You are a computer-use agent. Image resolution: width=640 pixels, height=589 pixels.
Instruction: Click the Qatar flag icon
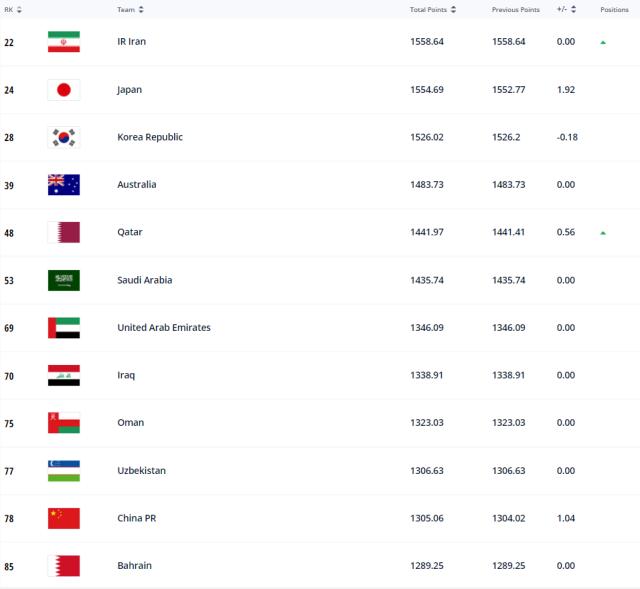tap(63, 232)
